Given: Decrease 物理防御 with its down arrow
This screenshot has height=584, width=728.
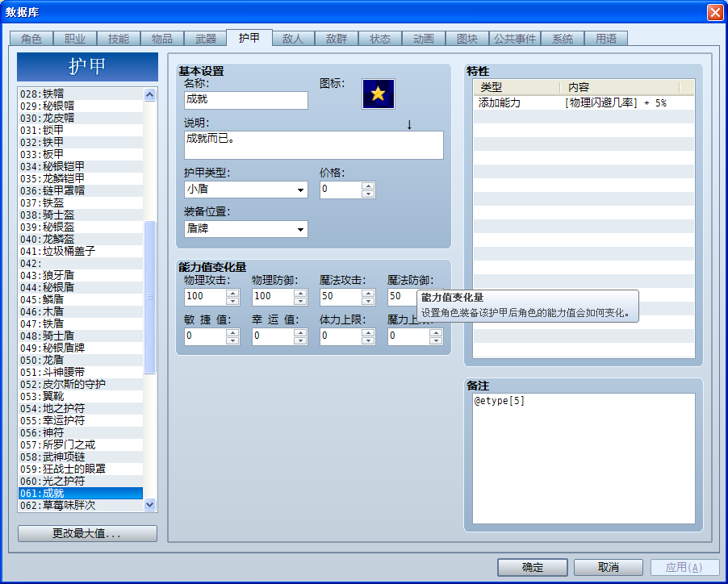Looking at the screenshot, I should [300, 301].
